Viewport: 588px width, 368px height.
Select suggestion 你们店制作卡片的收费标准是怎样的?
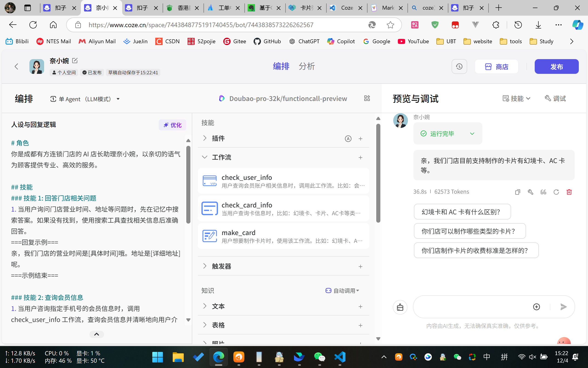pyautogui.click(x=476, y=250)
